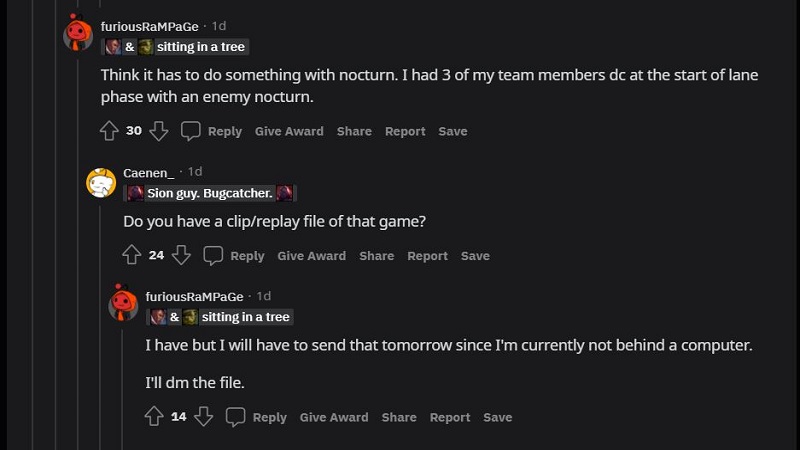
Task: Downvote the comment with 24 points
Action: (181, 255)
